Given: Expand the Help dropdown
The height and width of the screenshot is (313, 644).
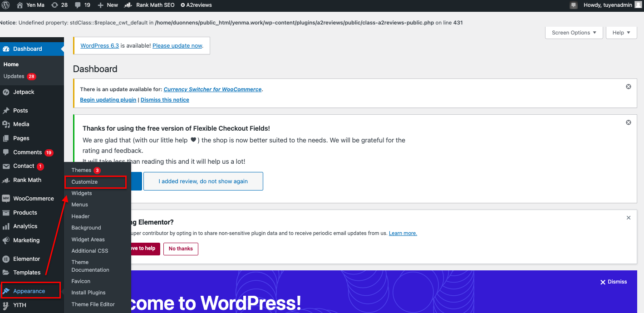Looking at the screenshot, I should [x=621, y=32].
